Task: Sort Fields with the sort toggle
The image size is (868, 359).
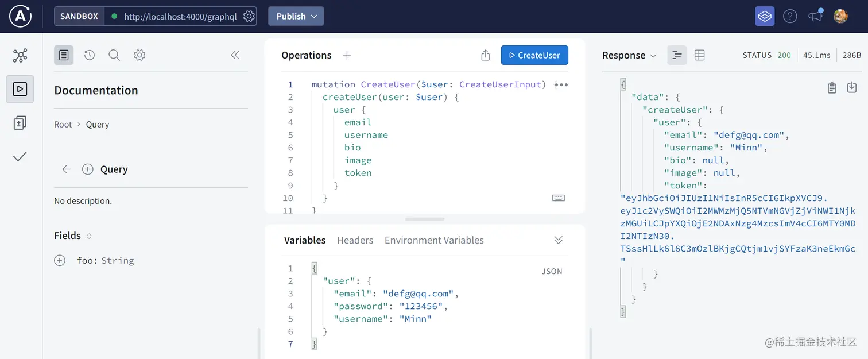Action: [x=89, y=236]
